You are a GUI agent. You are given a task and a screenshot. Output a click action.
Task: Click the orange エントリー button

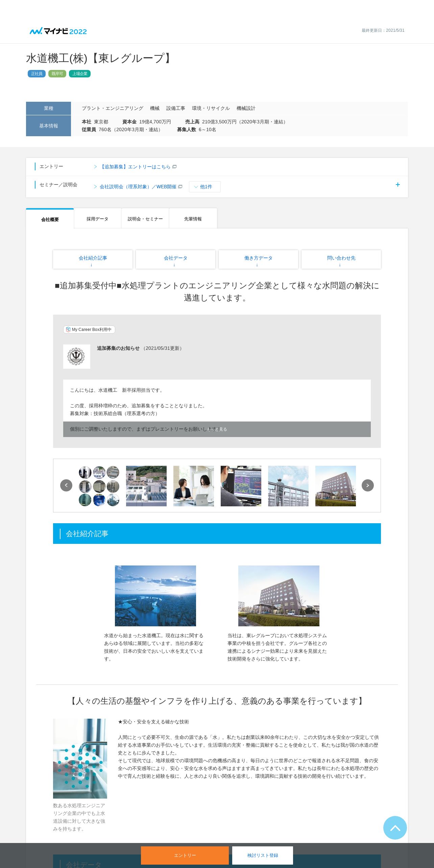185,855
